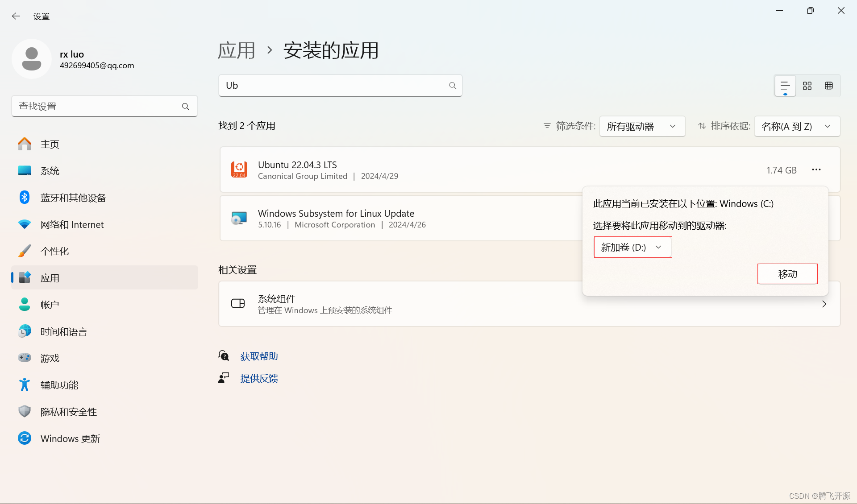Screen dimensions: 857x504
Task: Open Bluetooth and other devices settings
Action: click(73, 198)
